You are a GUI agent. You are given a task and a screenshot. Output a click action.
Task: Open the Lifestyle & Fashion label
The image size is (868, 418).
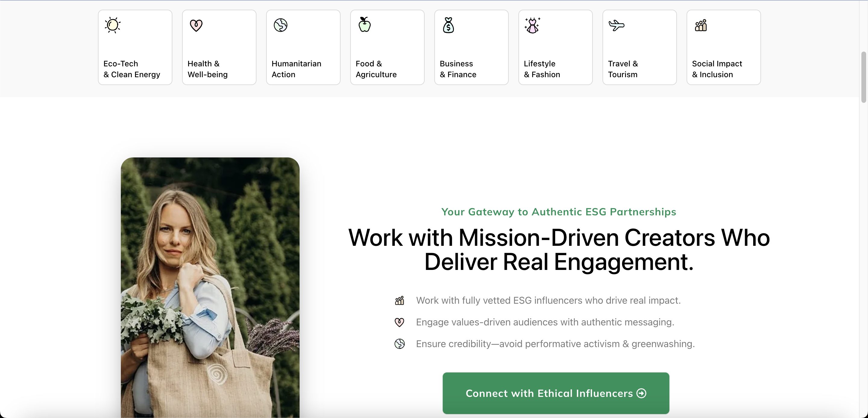[542, 69]
